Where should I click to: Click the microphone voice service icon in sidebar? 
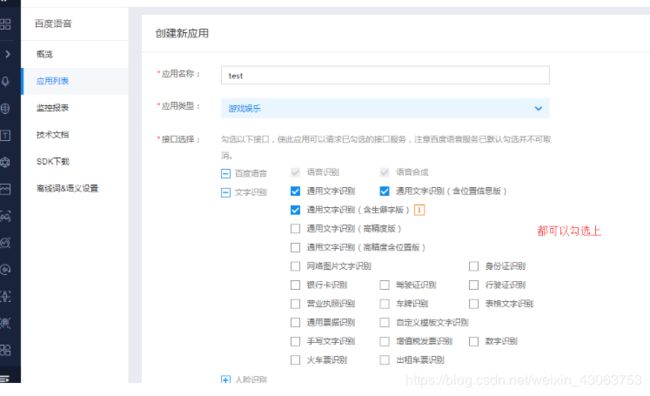pyautogui.click(x=5, y=81)
